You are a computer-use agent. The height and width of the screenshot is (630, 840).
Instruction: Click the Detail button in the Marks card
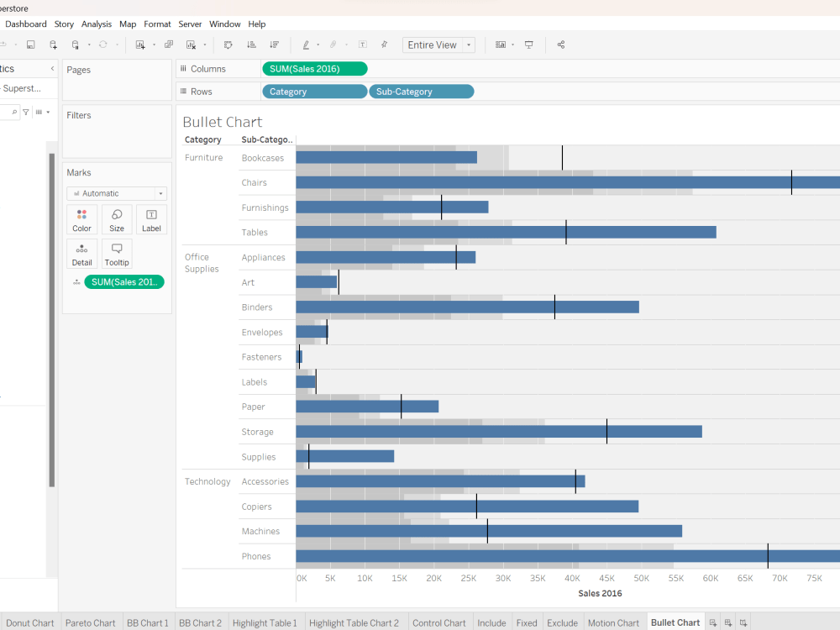point(81,253)
